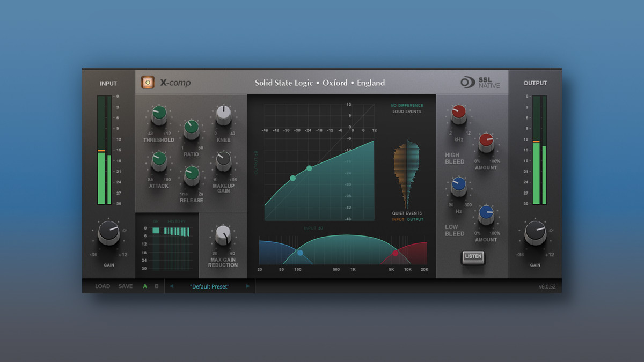Click the green Ratio knob
The width and height of the screenshot is (644, 362).
coord(192,128)
